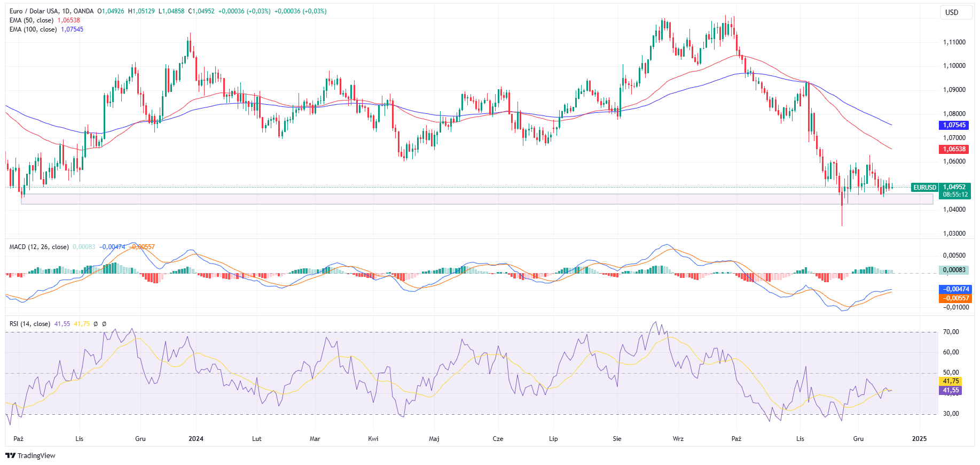This screenshot has height=465, width=980.
Task: Click the TradingView logo icon
Action: [10, 455]
